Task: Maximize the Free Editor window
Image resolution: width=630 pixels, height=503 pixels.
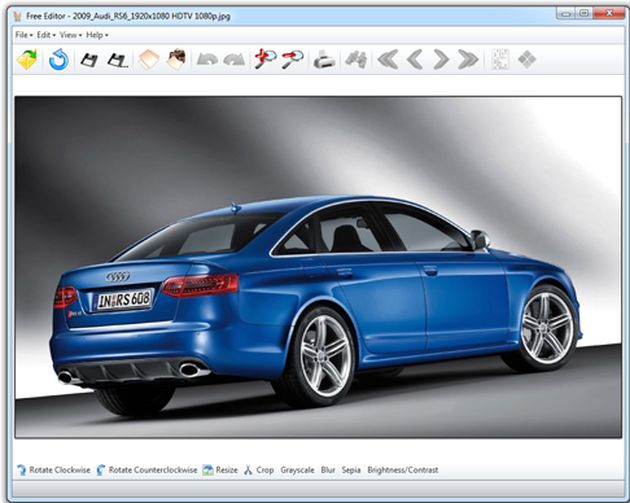Action: [x=584, y=14]
